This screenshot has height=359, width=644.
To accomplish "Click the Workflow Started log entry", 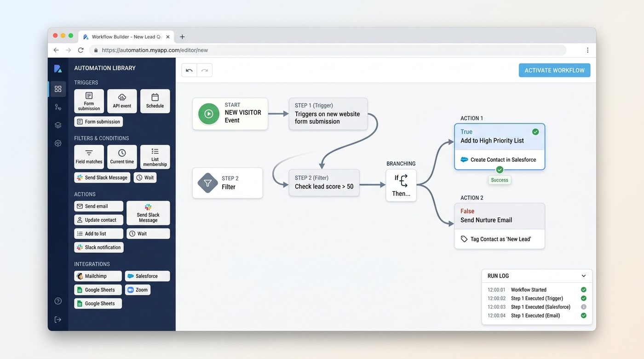I will pyautogui.click(x=537, y=290).
